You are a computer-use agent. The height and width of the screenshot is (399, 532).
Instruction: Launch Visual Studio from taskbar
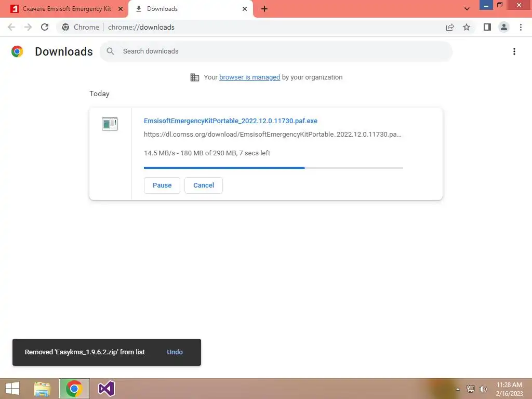(x=106, y=389)
